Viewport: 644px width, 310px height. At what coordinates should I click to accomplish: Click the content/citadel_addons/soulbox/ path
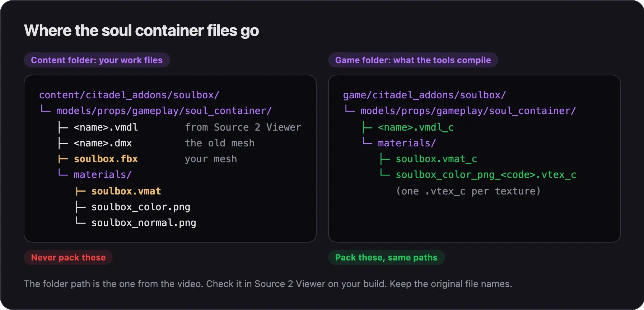point(129,95)
